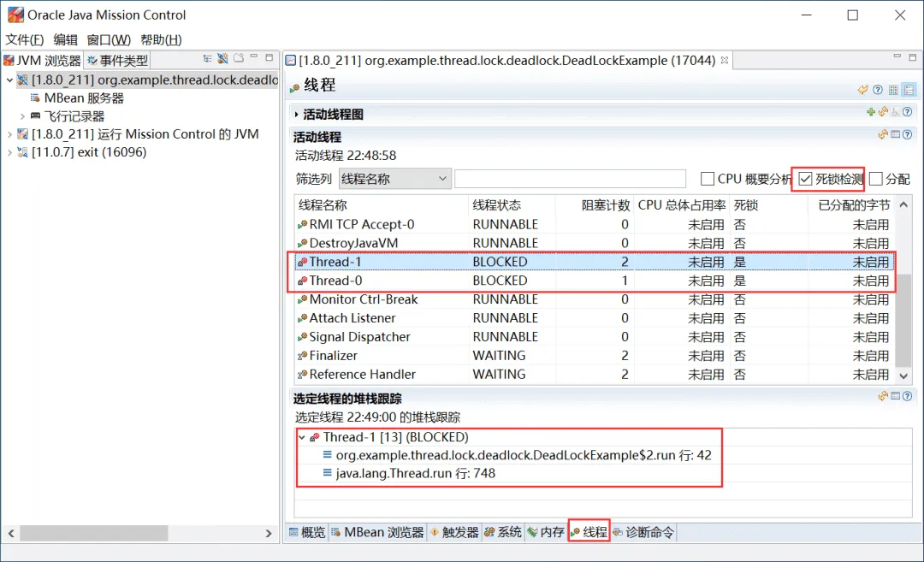Collapse Thread-1 [13] (BLOCKED) stack trace node

click(x=302, y=437)
